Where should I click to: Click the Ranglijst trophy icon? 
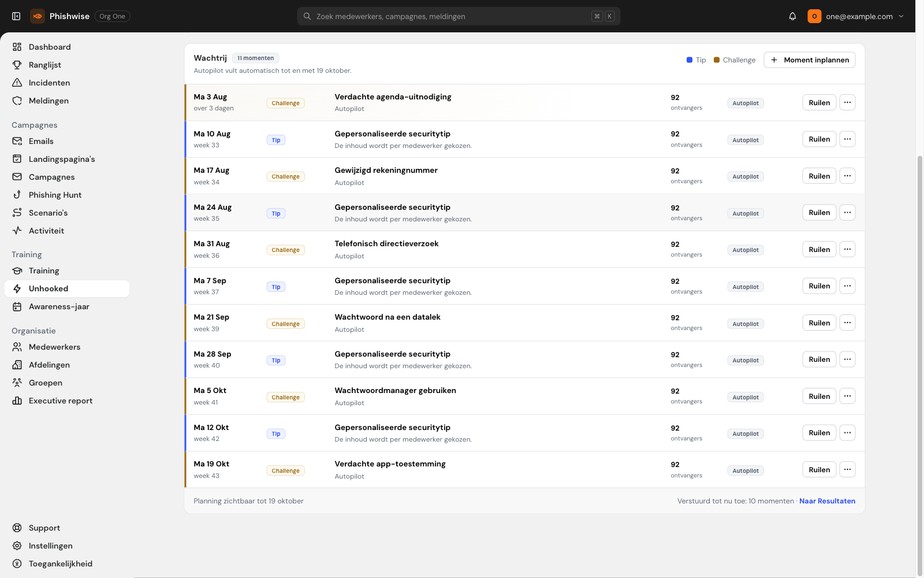(17, 65)
